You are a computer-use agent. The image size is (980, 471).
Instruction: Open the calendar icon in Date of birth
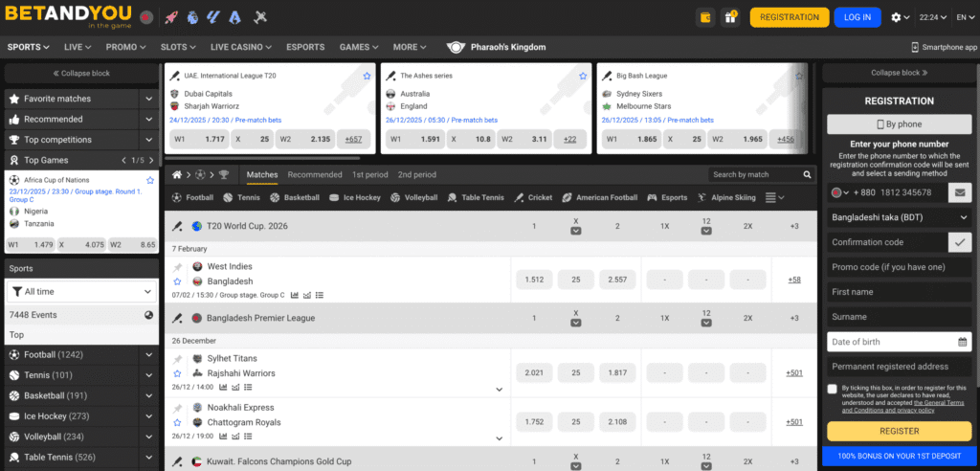962,342
